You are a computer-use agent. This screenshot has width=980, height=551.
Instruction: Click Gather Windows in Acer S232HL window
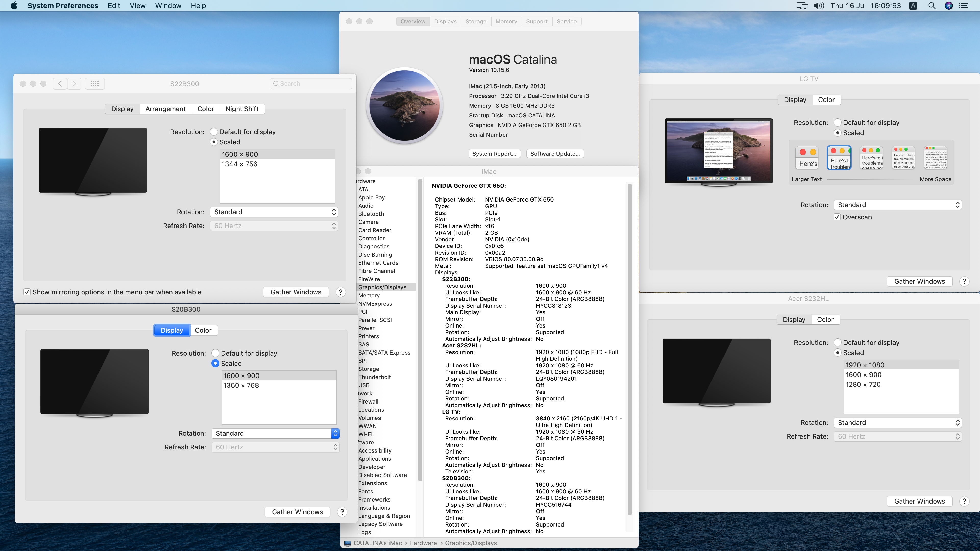tap(919, 501)
